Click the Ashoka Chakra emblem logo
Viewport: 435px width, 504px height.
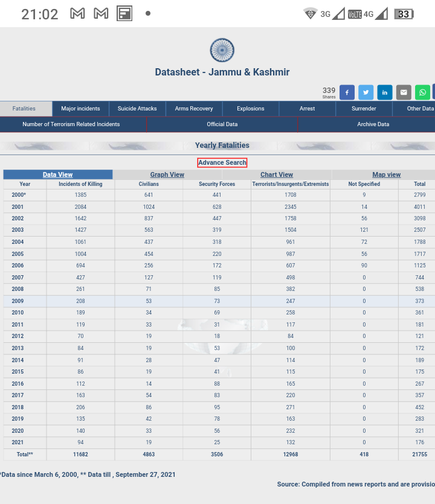(222, 50)
